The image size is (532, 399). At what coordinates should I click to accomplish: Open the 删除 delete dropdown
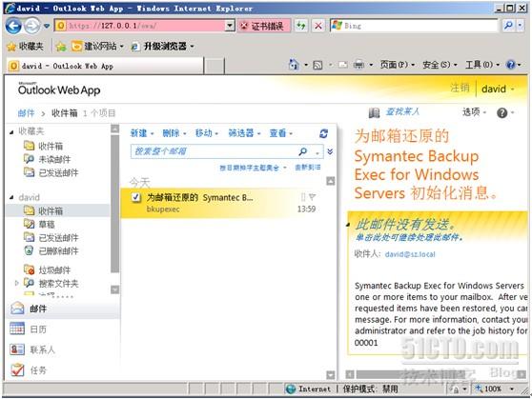(174, 133)
